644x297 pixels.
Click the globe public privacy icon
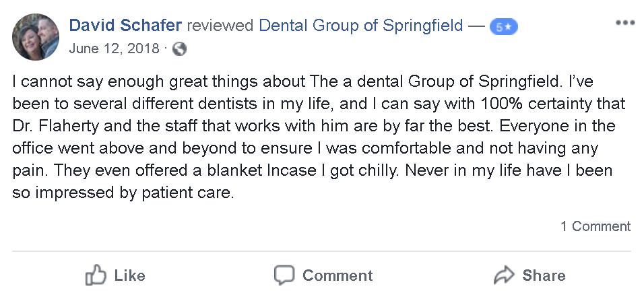[x=179, y=48]
